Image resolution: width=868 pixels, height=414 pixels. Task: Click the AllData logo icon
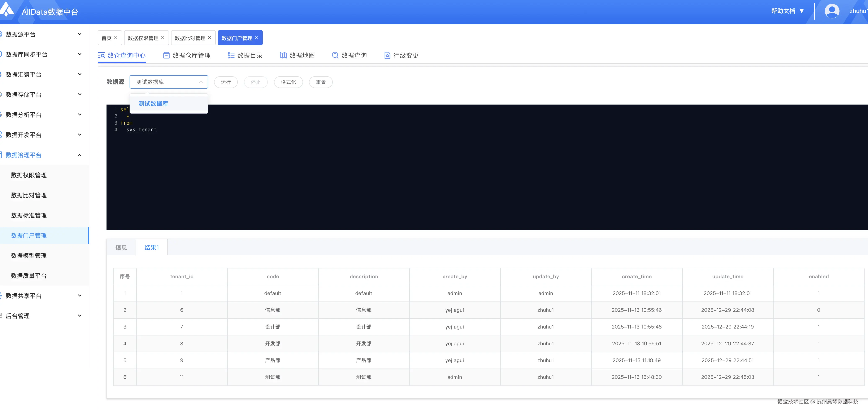pyautogui.click(x=7, y=9)
